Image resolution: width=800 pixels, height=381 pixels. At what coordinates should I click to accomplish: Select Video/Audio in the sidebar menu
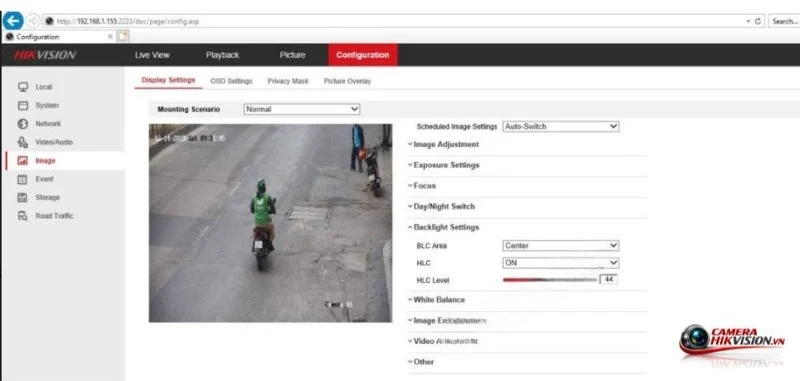[x=54, y=142]
